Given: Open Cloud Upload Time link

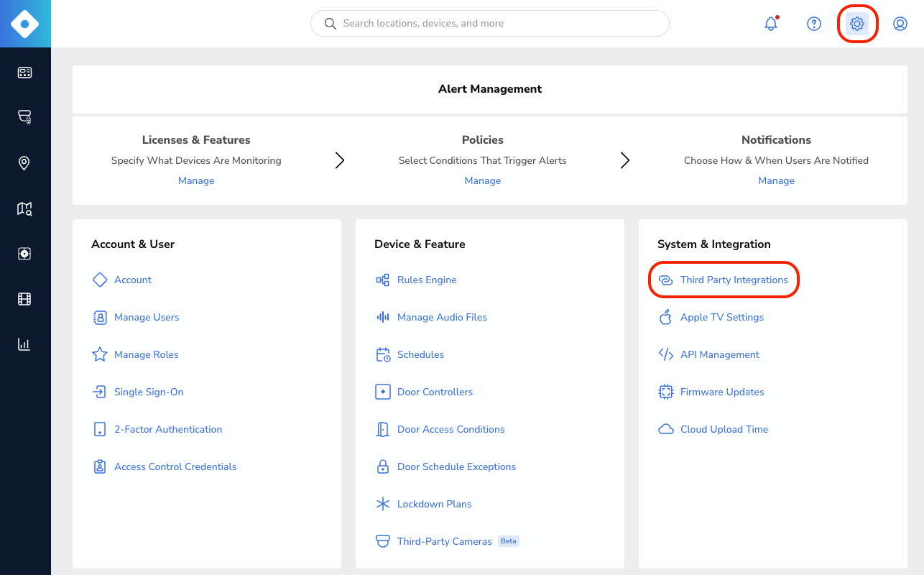Looking at the screenshot, I should point(724,429).
